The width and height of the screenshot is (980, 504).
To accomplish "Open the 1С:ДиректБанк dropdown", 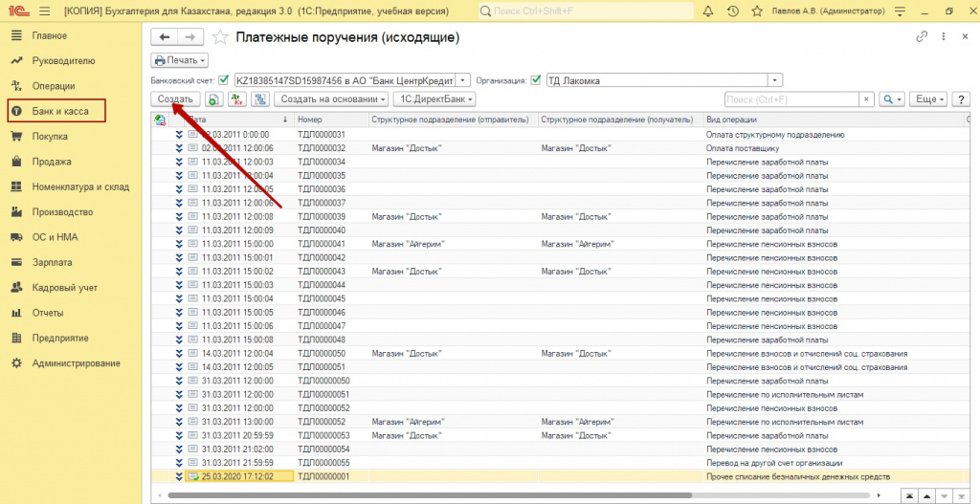I will coord(434,99).
